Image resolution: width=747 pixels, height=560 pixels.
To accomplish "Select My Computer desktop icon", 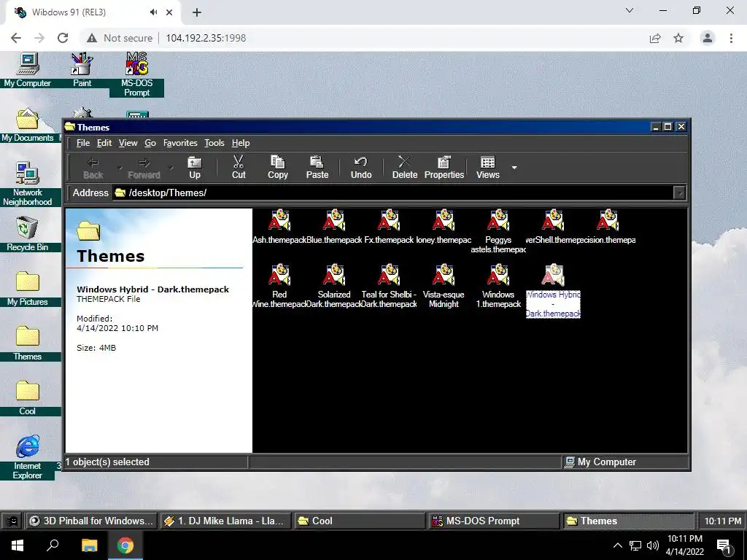I will click(x=28, y=71).
